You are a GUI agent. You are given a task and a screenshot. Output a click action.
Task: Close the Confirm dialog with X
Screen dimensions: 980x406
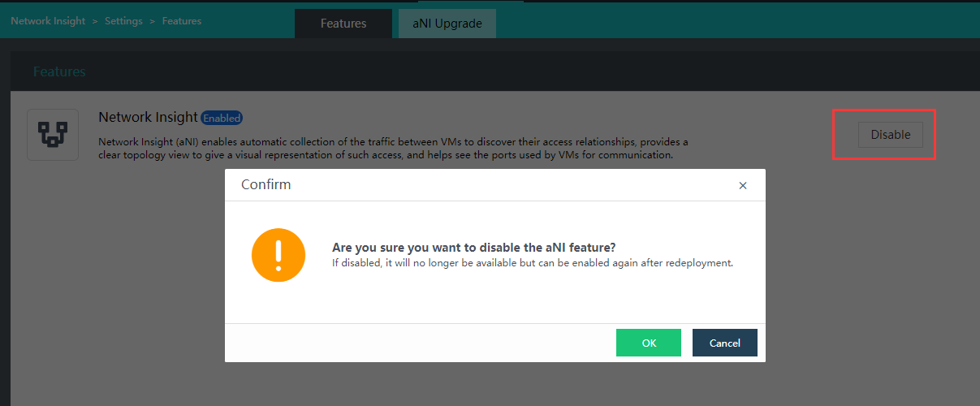click(742, 186)
